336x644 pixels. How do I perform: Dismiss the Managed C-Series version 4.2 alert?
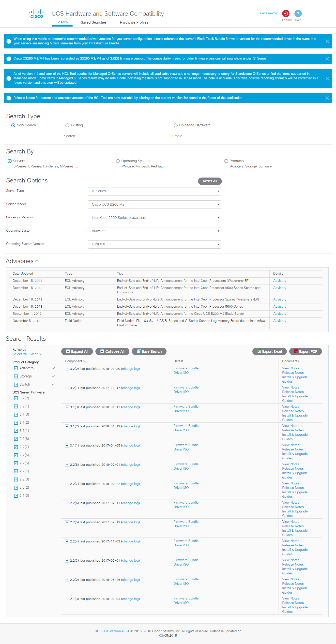point(327,78)
